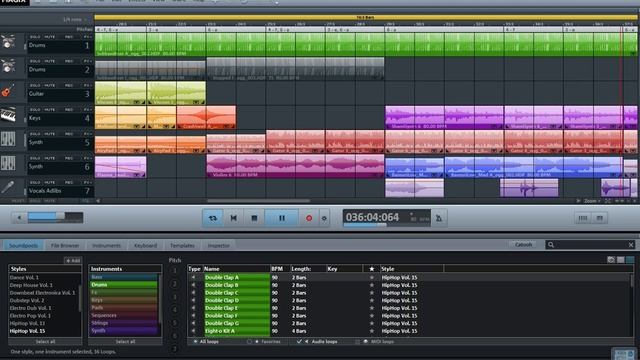Click the synth icon of track 5
This screenshot has width=640, height=360.
8,139
